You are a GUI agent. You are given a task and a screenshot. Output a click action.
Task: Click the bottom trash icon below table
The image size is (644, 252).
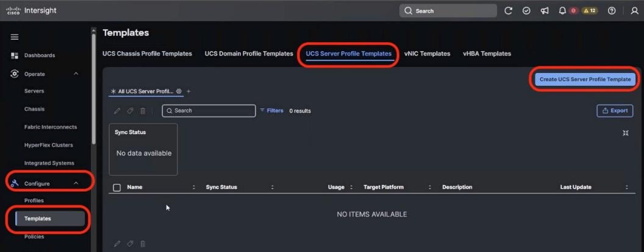(143, 244)
